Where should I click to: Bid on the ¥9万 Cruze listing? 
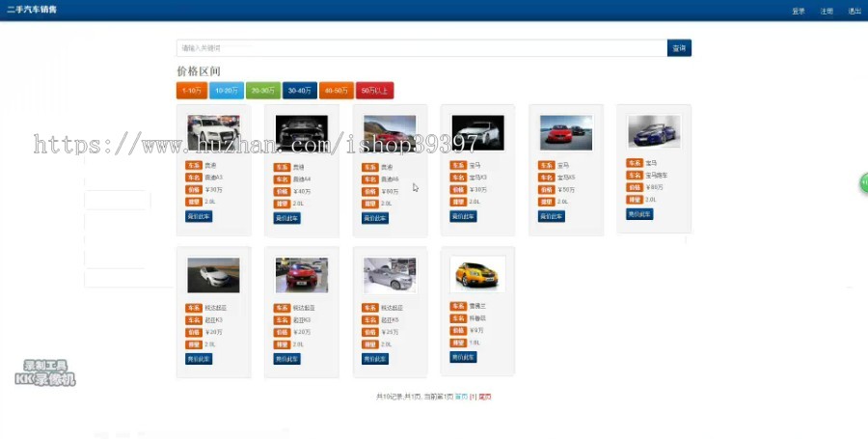pyautogui.click(x=463, y=357)
